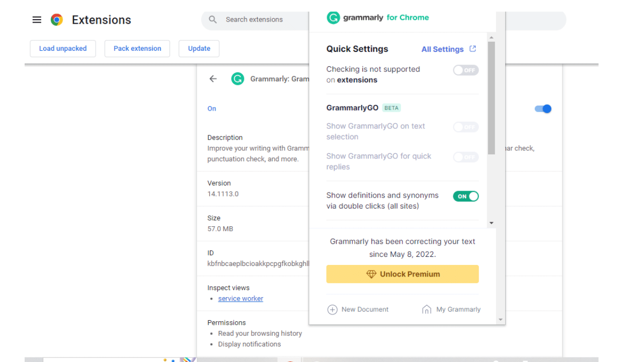
Task: Click the Description heading
Action: [225, 138]
